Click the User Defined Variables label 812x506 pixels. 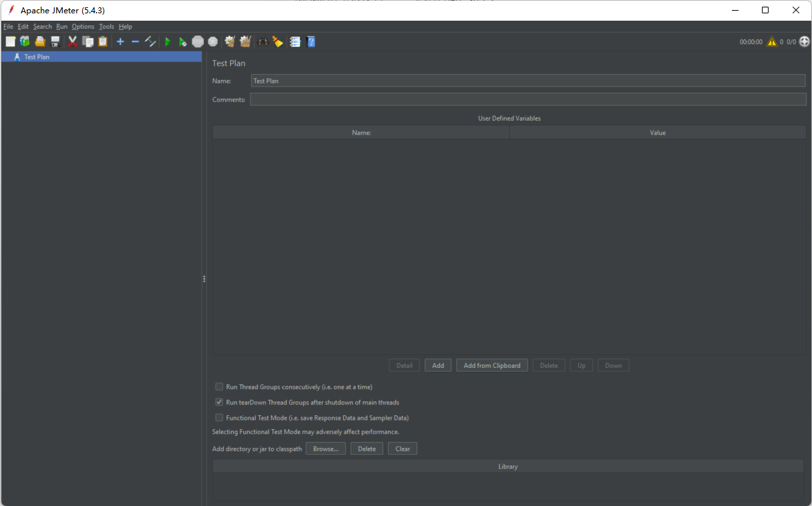pos(510,118)
